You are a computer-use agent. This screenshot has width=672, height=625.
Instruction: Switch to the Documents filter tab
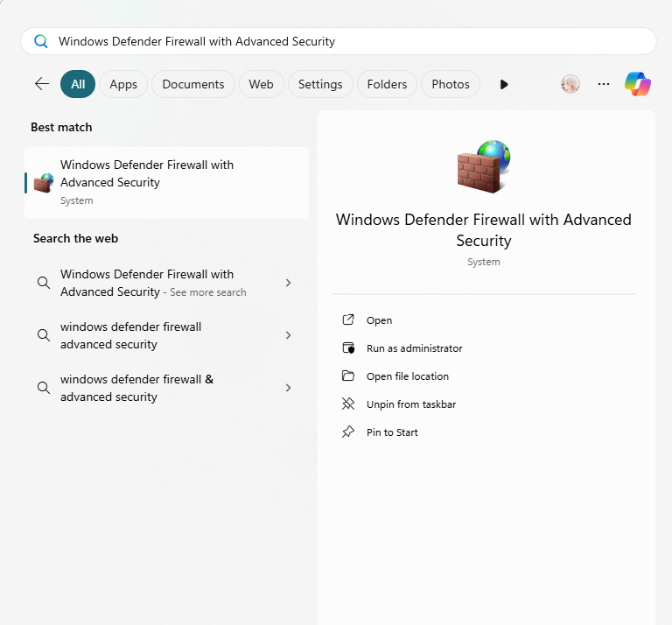click(x=193, y=84)
